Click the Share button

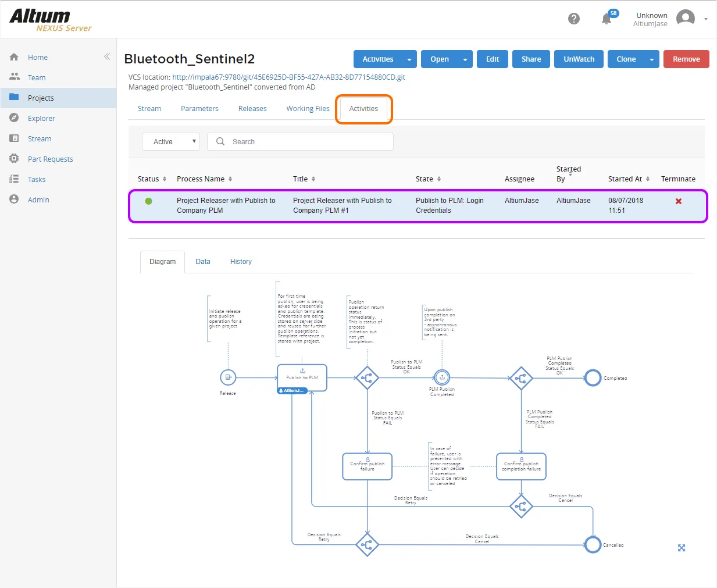(x=531, y=59)
